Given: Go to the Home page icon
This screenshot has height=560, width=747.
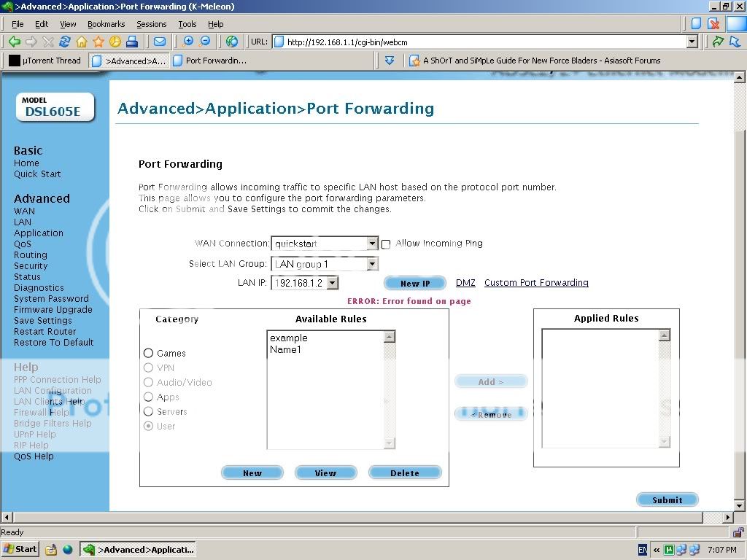Looking at the screenshot, I should (x=82, y=42).
